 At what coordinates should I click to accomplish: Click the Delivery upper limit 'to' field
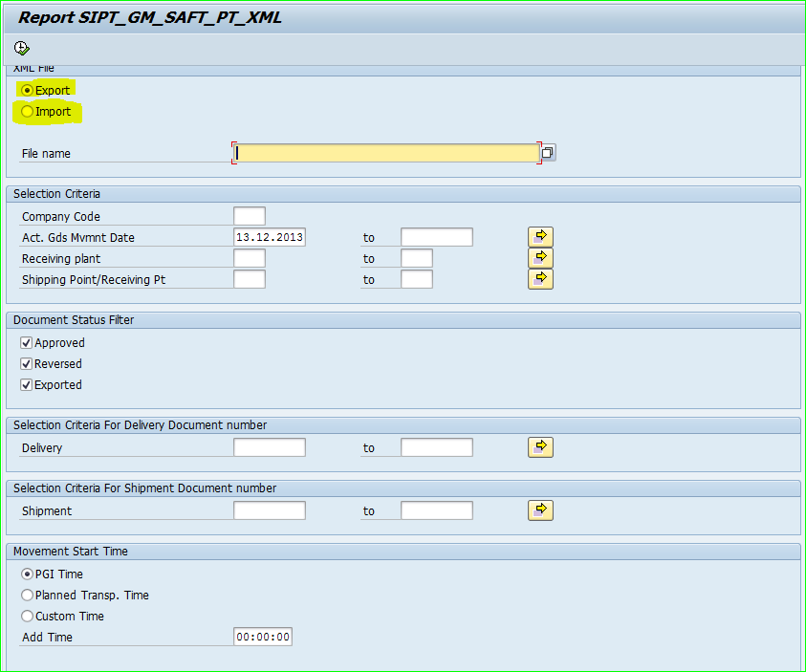436,447
